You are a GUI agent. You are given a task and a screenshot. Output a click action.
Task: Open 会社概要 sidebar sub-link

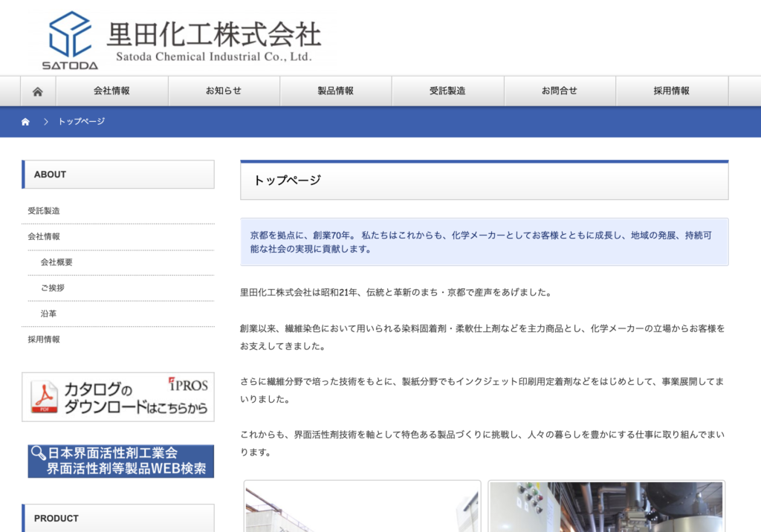pyautogui.click(x=56, y=262)
